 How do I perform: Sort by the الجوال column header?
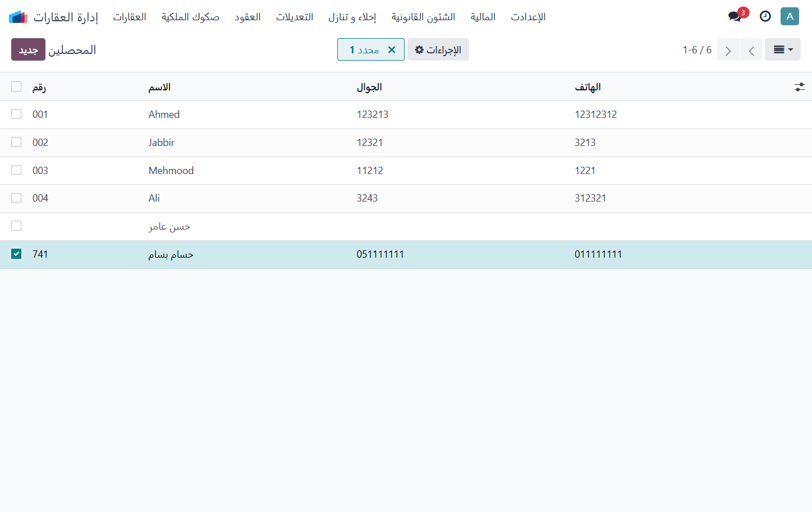tap(369, 87)
